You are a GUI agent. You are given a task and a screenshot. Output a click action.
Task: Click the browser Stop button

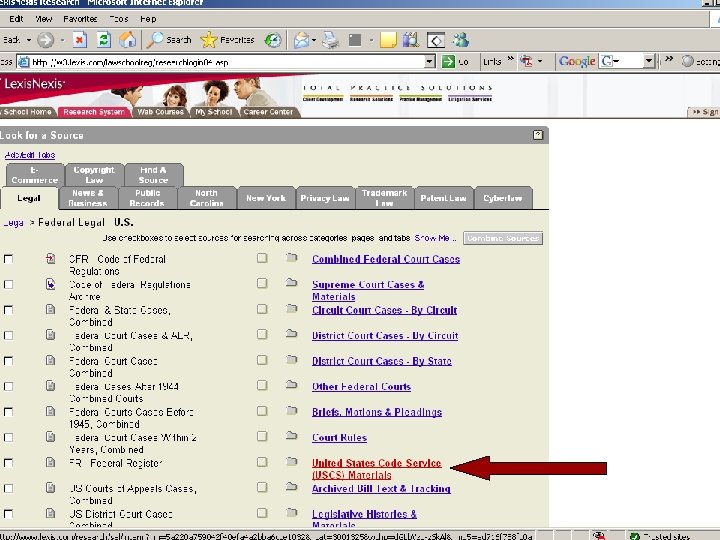tap(79, 40)
